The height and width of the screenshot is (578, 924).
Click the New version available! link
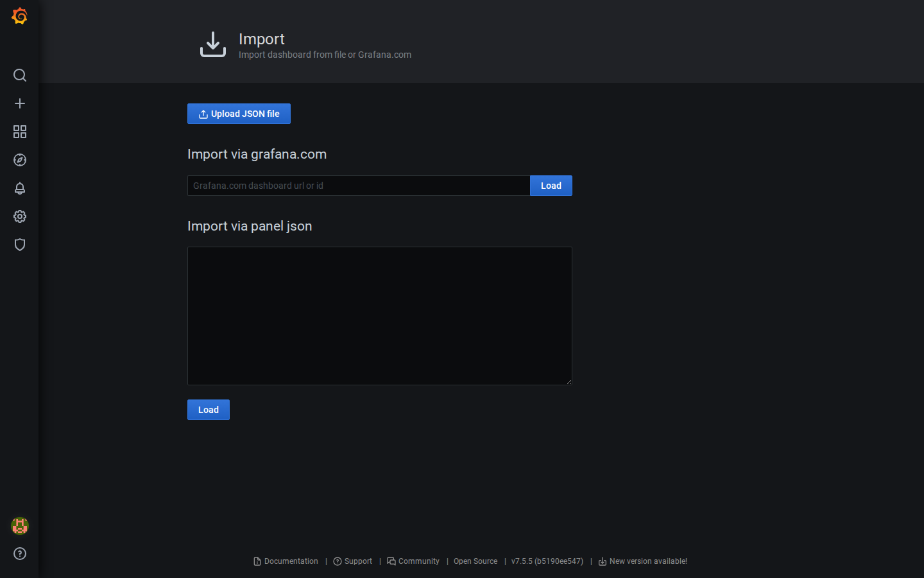(x=643, y=561)
